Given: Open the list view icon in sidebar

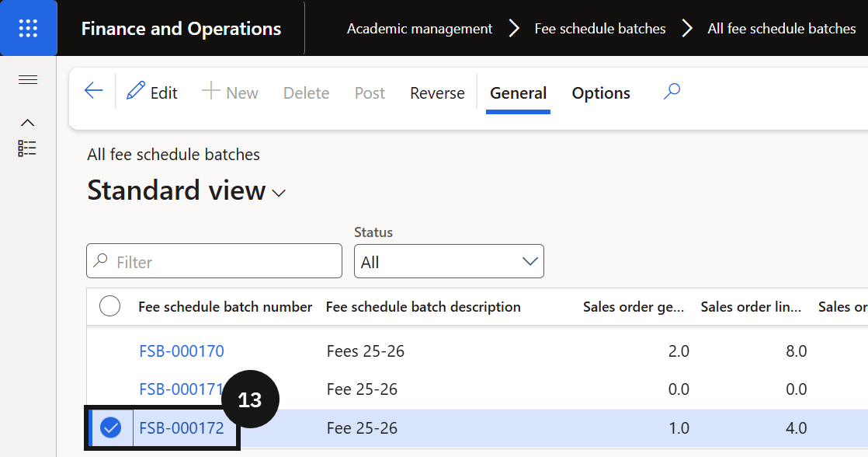Looking at the screenshot, I should point(27,148).
